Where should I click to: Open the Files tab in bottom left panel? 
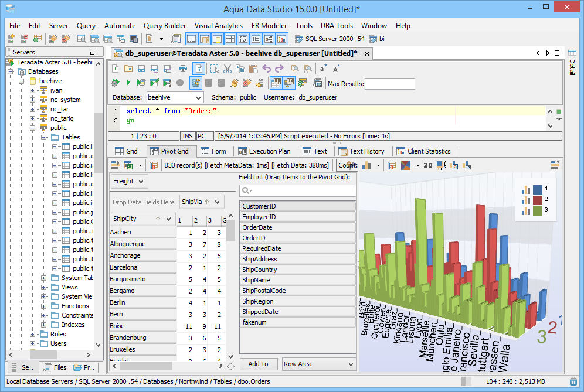(x=55, y=367)
